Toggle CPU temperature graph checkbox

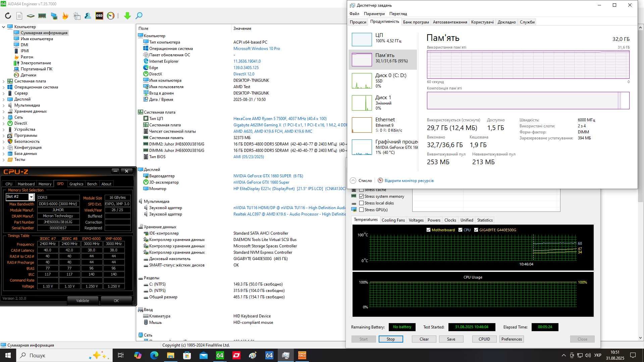click(x=460, y=230)
